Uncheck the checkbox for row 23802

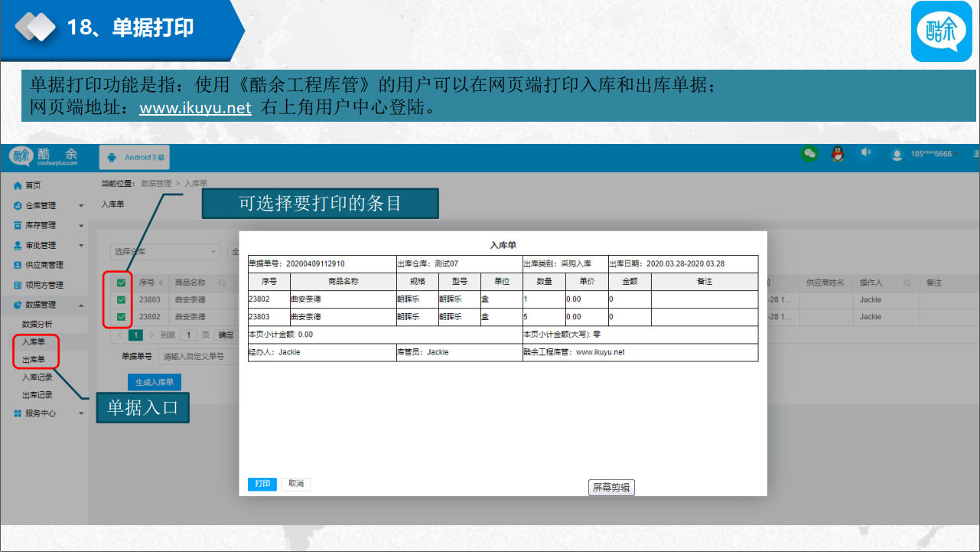(121, 316)
